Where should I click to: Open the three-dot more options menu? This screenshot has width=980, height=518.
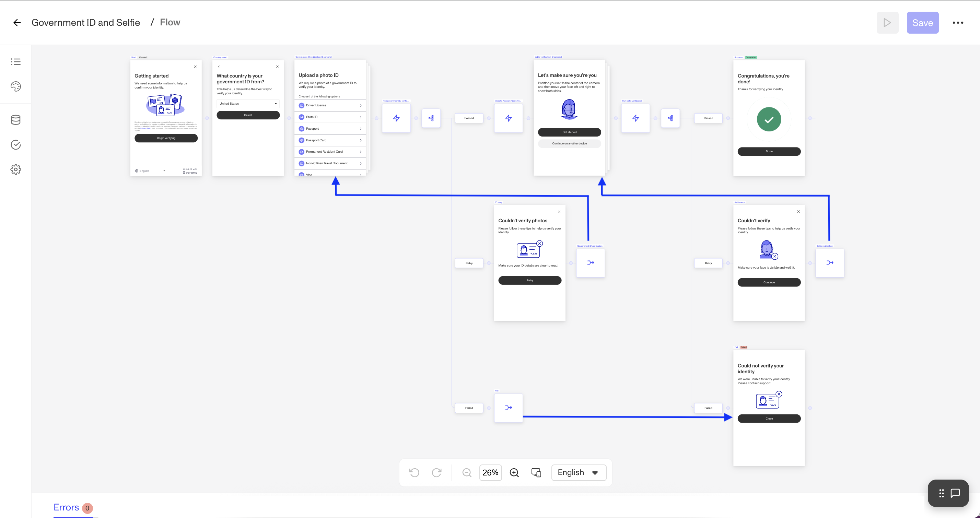point(958,23)
